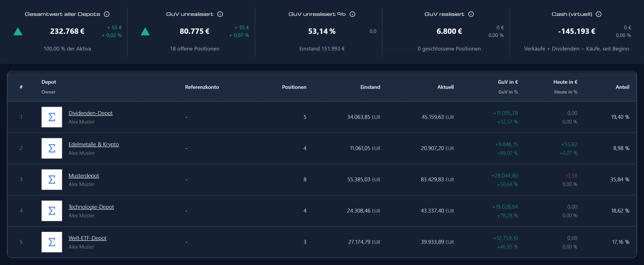Image resolution: width=644 pixels, height=265 pixels.
Task: Open the Musterdepot link
Action: click(x=84, y=176)
